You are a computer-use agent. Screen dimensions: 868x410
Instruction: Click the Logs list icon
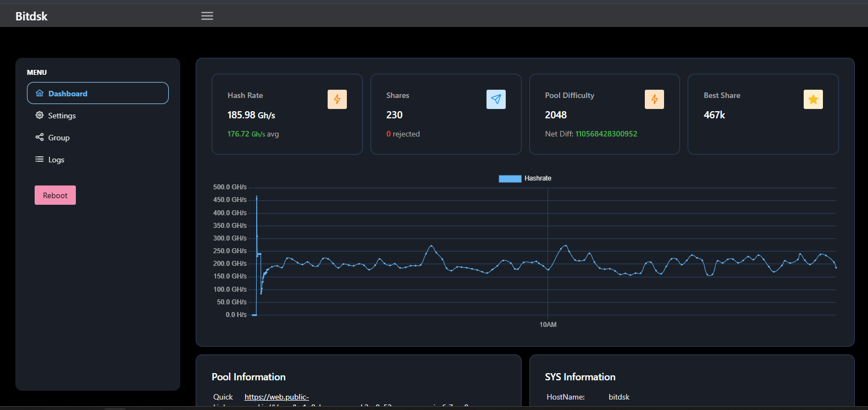coord(40,159)
